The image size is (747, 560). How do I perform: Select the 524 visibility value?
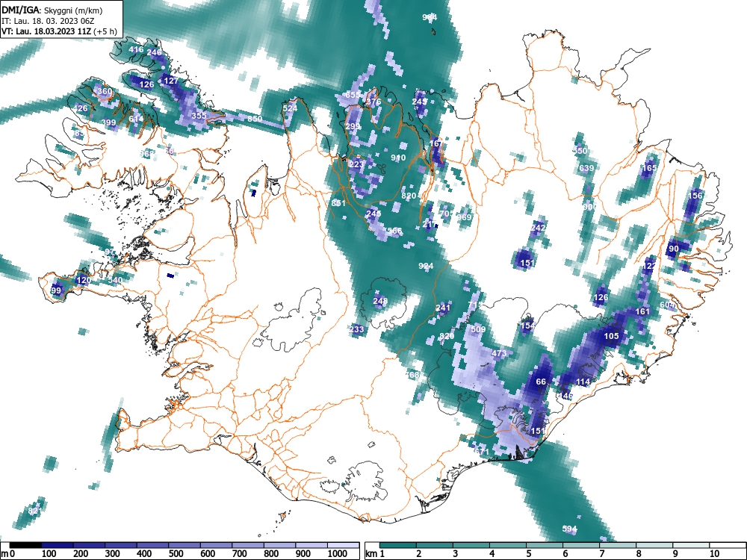click(x=290, y=108)
